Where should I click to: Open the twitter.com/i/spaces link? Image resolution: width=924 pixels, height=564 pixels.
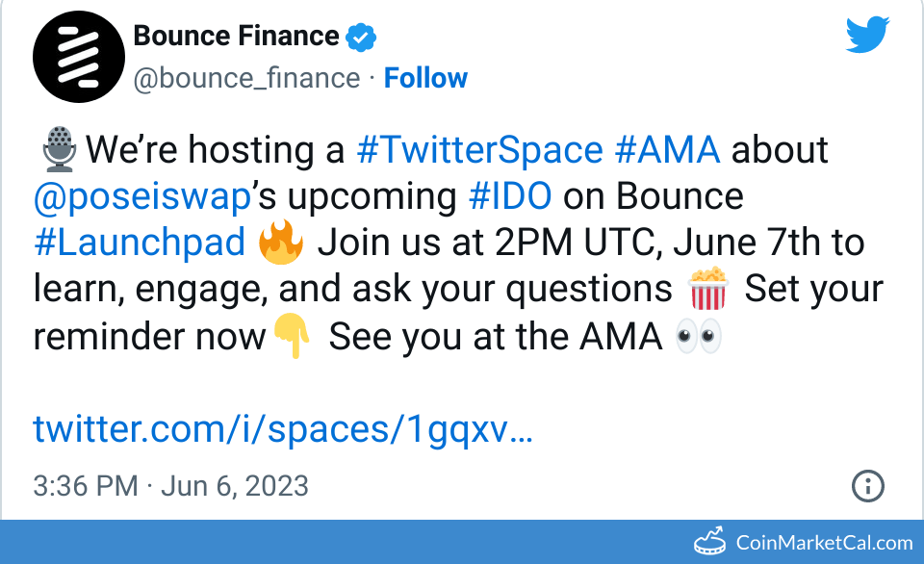(283, 428)
